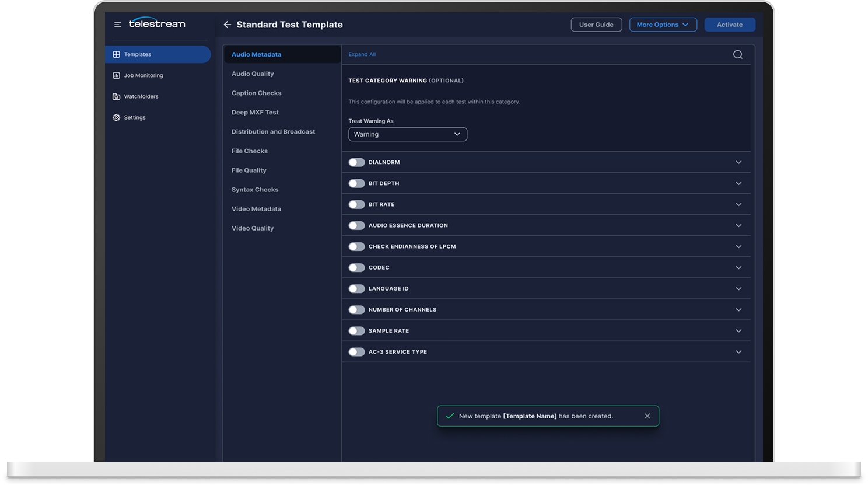
Task: Click the Job Monitoring icon
Action: (x=117, y=75)
